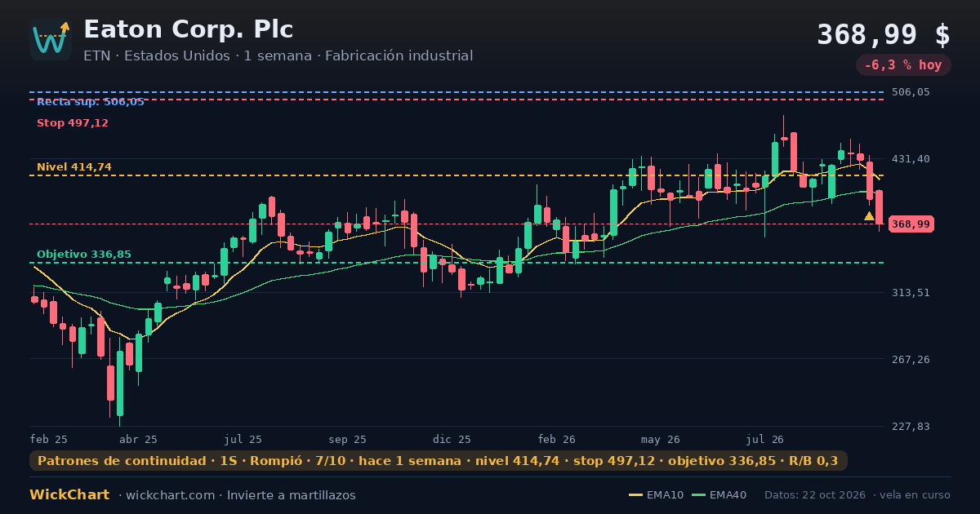Click the may 26 date label
Viewport: 980px width, 514px height.
tap(661, 439)
